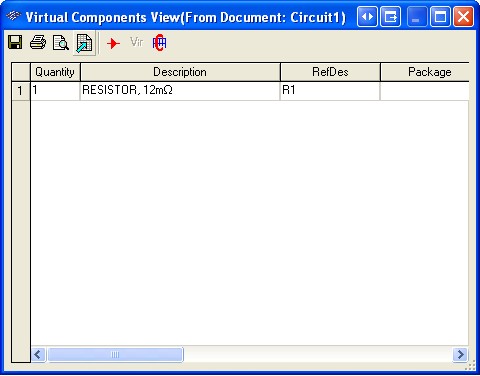Select the Quantity column header
This screenshot has width=480, height=376.
coord(55,72)
